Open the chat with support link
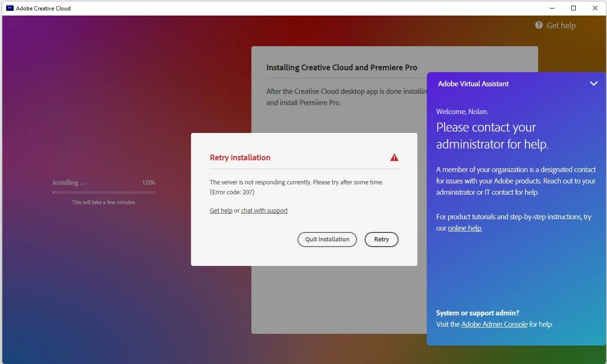Viewport: 607px width, 364px height. [x=264, y=211]
